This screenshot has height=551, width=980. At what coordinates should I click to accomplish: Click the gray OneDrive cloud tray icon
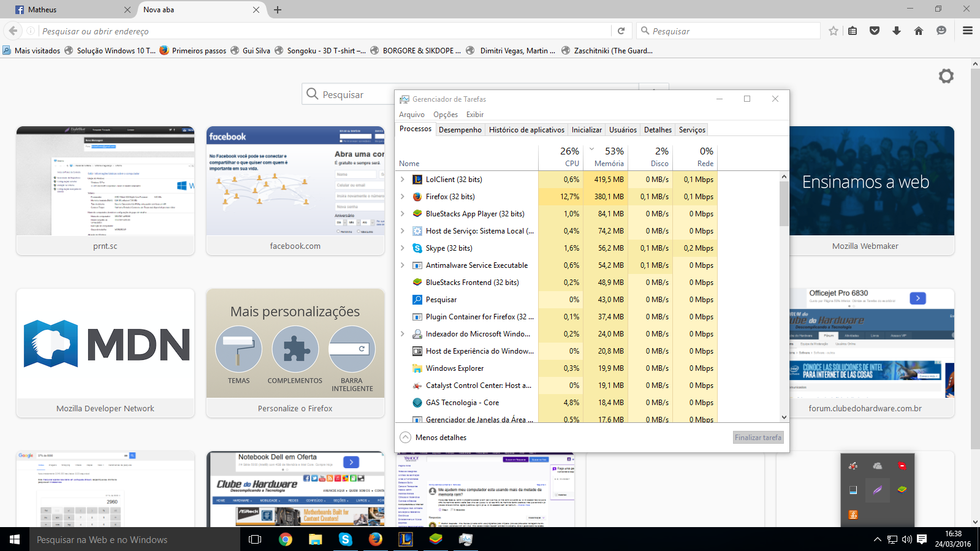878,466
